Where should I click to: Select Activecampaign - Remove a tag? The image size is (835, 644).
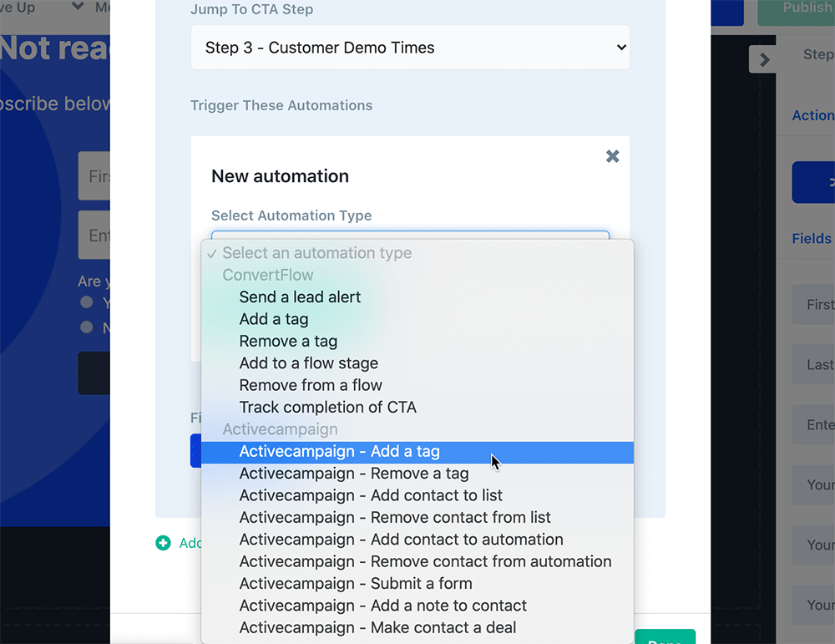[x=417, y=473]
